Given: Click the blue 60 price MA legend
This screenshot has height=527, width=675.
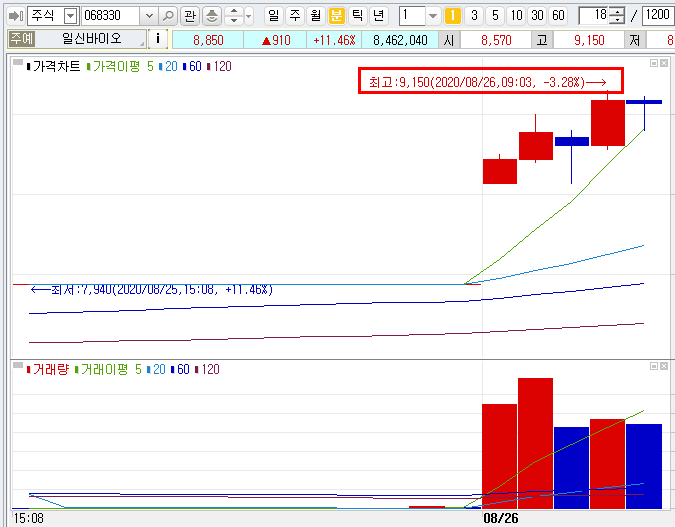Looking at the screenshot, I should 192,66.
